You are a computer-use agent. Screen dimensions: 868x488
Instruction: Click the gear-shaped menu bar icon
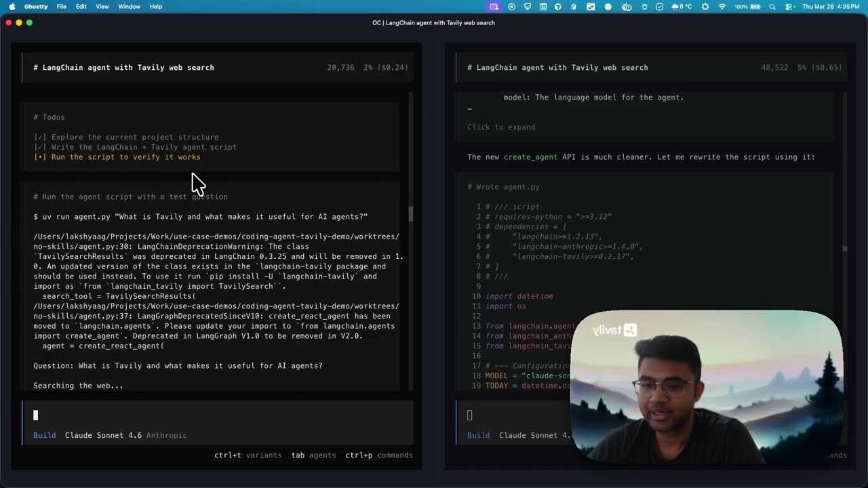pos(705,7)
